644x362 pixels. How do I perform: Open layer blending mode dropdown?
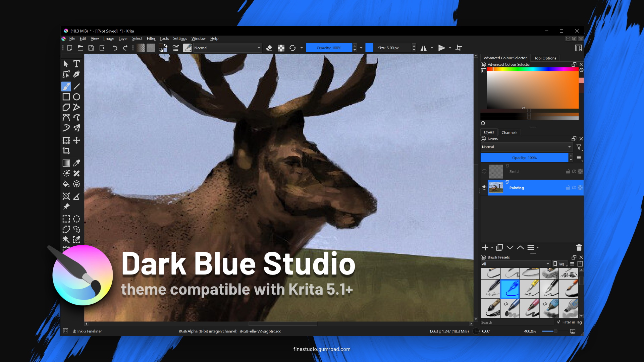526,147
